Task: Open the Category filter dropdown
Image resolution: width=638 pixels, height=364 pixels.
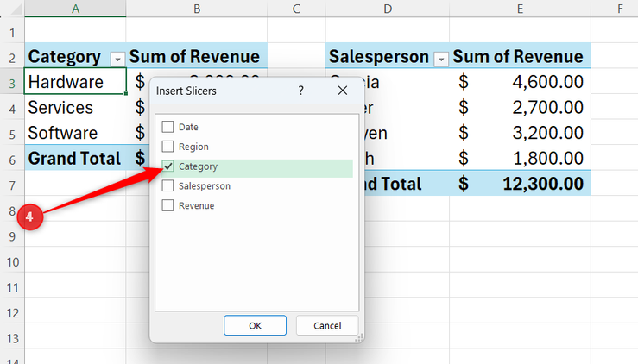Action: (x=117, y=60)
